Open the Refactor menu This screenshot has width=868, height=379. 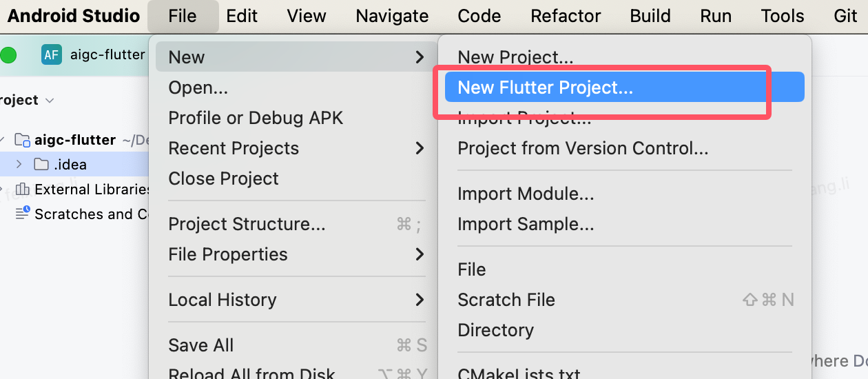566,16
